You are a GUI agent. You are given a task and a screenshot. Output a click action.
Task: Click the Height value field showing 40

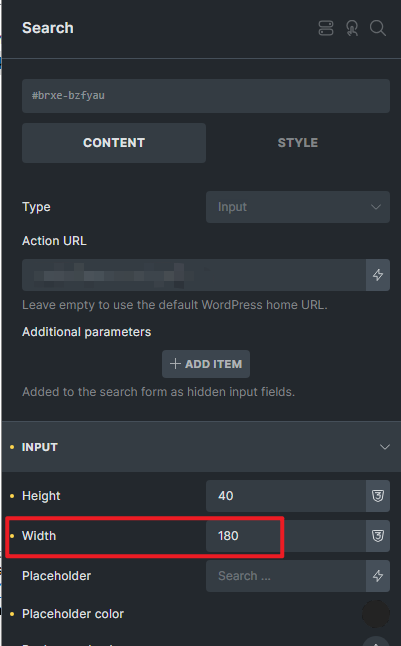286,496
